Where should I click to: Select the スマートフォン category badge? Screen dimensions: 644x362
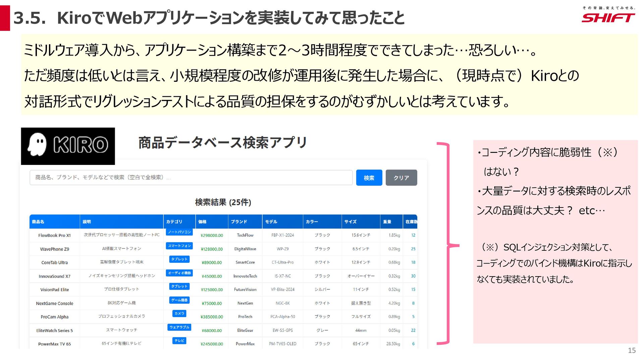tap(179, 246)
